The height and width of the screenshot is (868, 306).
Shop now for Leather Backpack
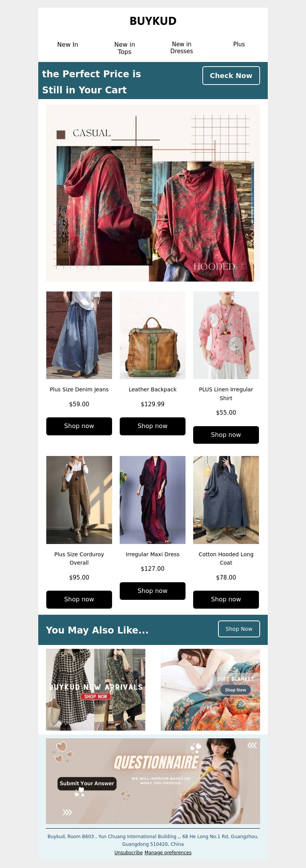pyautogui.click(x=153, y=426)
